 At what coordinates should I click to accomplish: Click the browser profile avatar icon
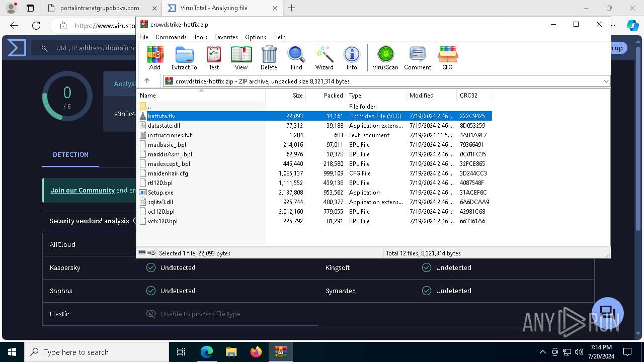[x=11, y=8]
